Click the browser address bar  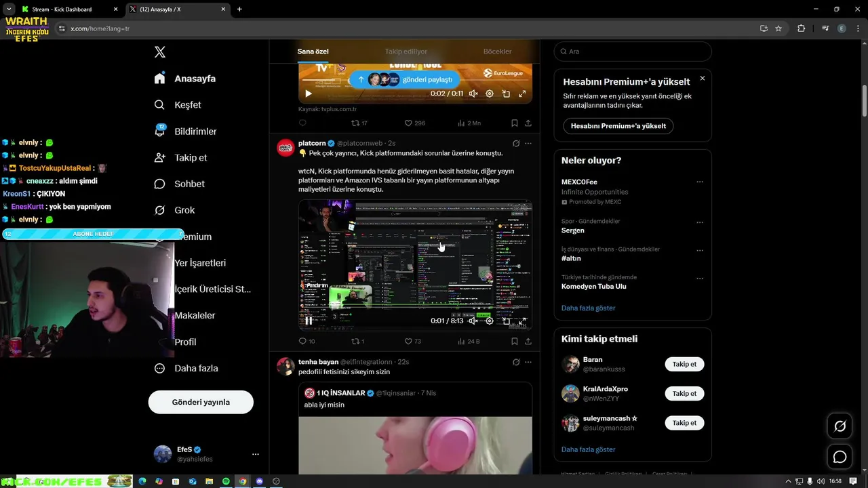click(407, 28)
